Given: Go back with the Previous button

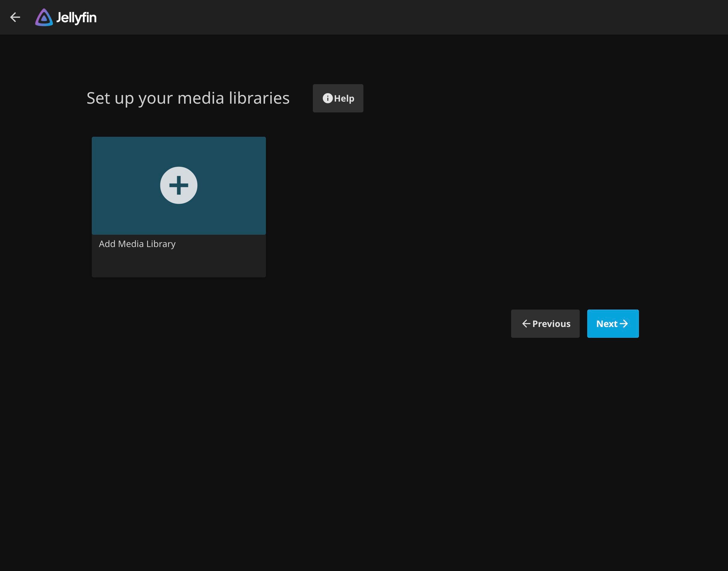Looking at the screenshot, I should coord(545,324).
